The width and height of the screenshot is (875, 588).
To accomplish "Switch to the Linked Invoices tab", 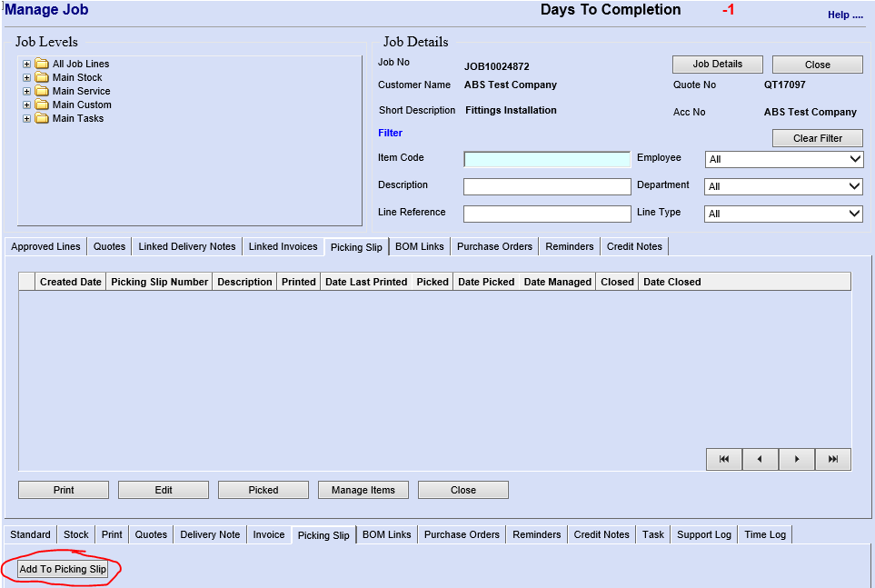I will [x=283, y=247].
